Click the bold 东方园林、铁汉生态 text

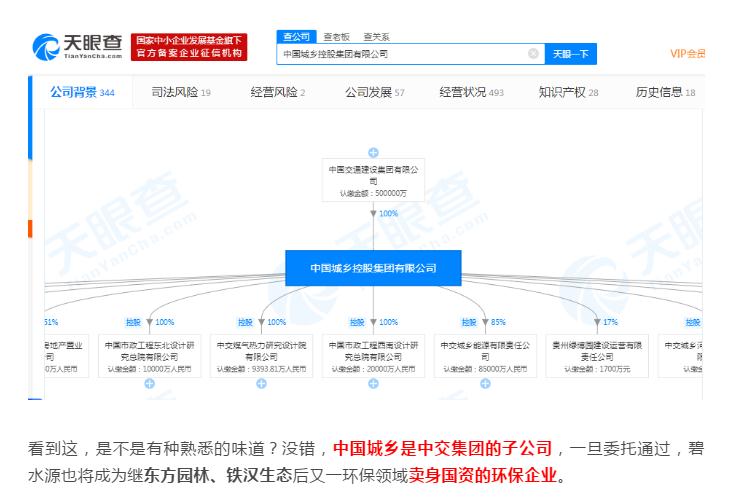point(218,475)
